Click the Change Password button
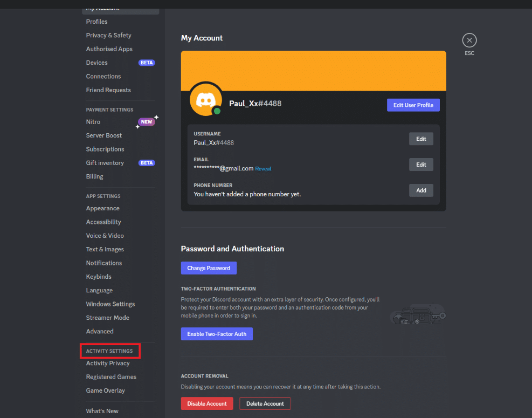 point(209,268)
